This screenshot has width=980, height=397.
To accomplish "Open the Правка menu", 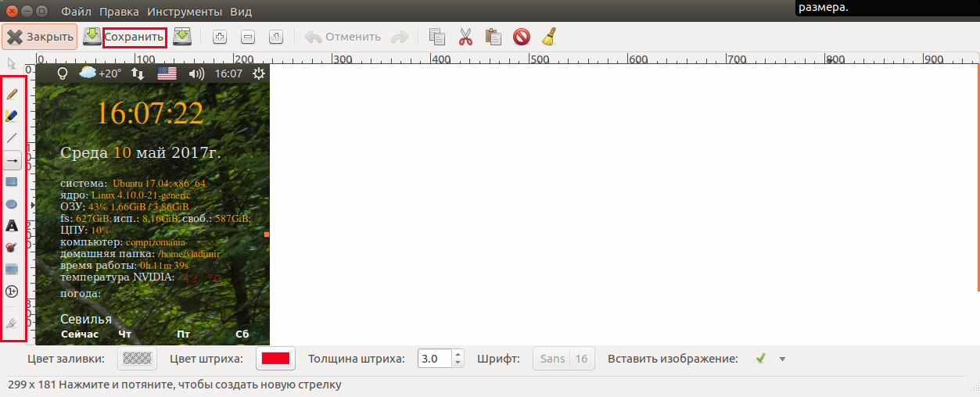I will pos(120,12).
